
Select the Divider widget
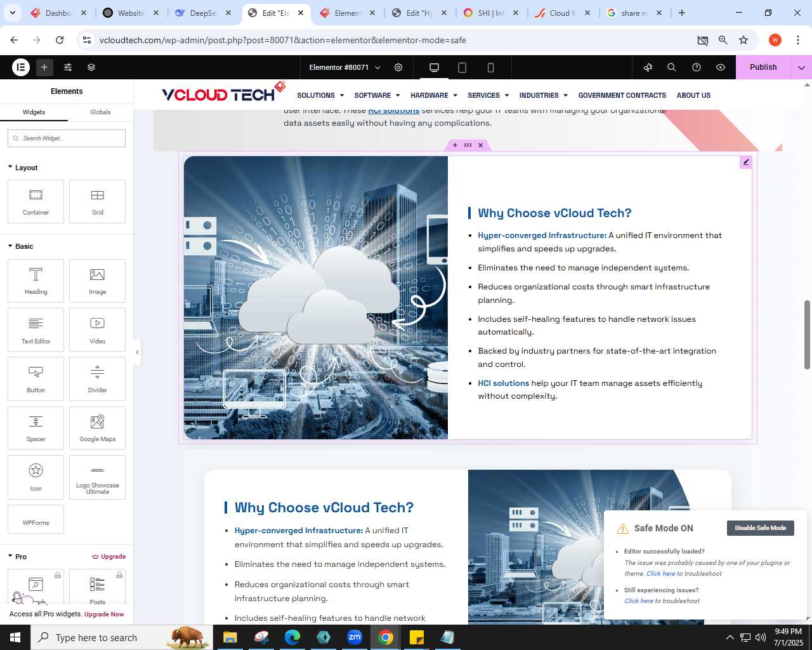(x=97, y=379)
